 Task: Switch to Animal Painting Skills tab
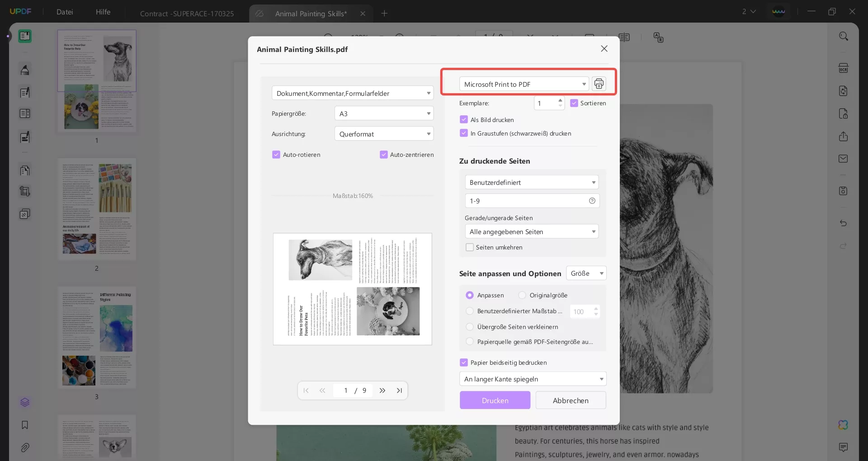click(x=311, y=14)
